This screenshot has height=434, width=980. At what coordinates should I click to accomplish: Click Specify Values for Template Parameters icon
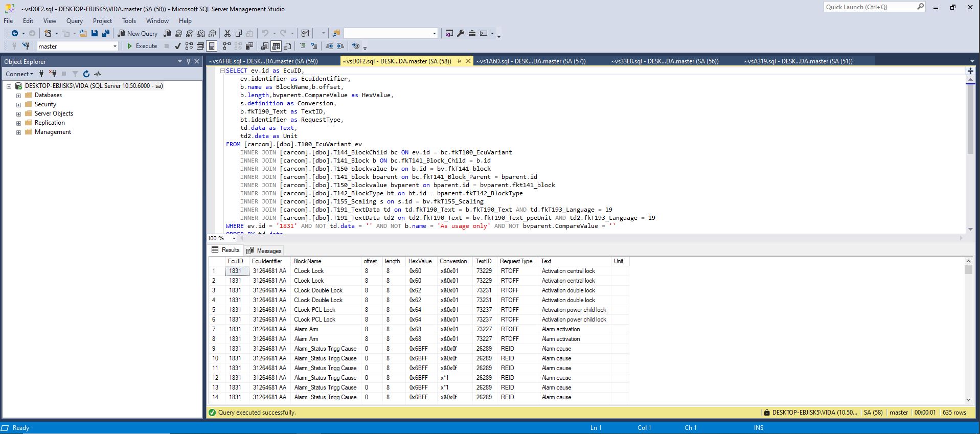click(356, 46)
